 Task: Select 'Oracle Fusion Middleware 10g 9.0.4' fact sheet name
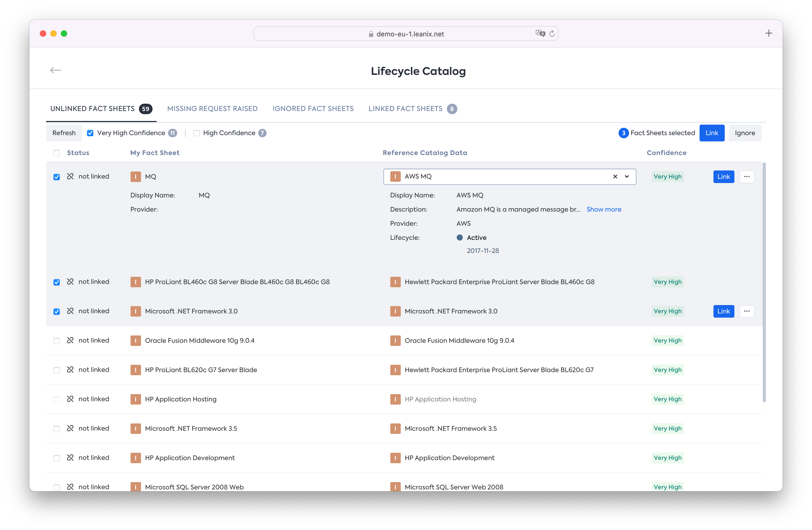(199, 340)
